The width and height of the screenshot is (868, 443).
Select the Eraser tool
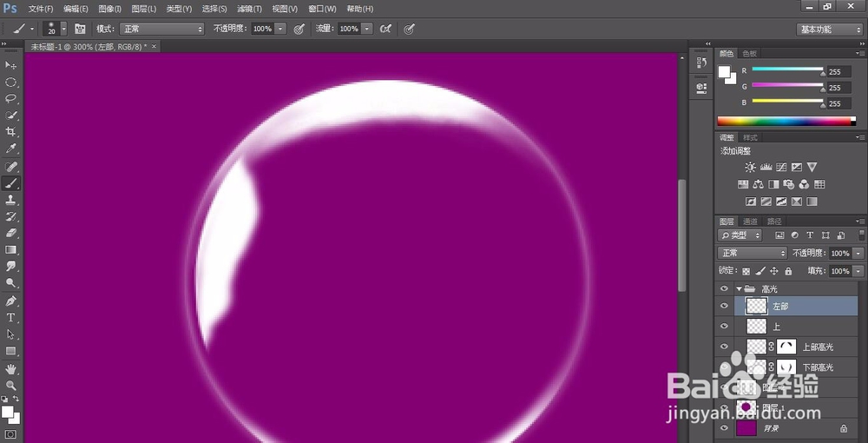point(10,233)
